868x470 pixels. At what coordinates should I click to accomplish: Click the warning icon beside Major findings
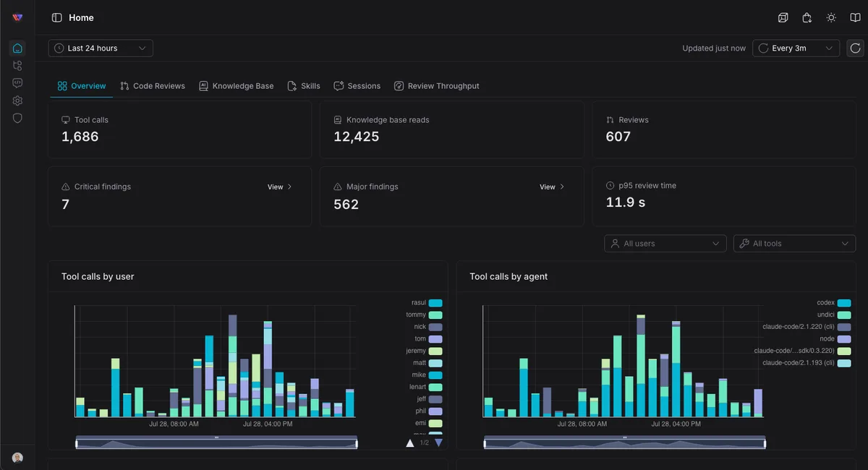tap(338, 187)
